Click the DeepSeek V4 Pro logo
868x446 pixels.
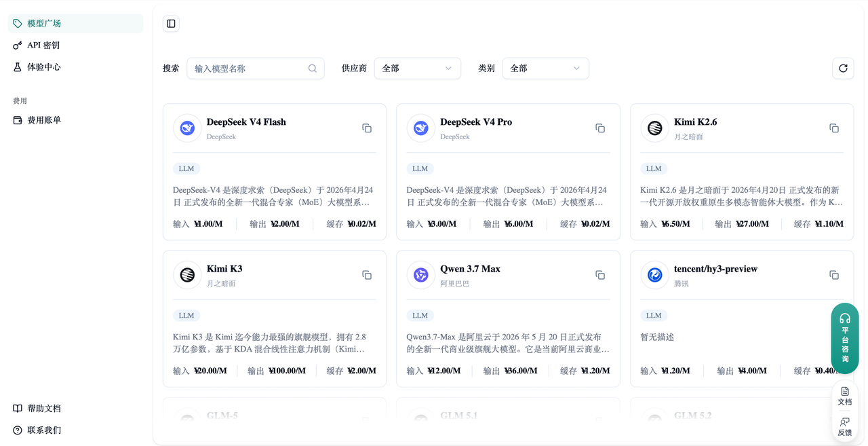[421, 128]
